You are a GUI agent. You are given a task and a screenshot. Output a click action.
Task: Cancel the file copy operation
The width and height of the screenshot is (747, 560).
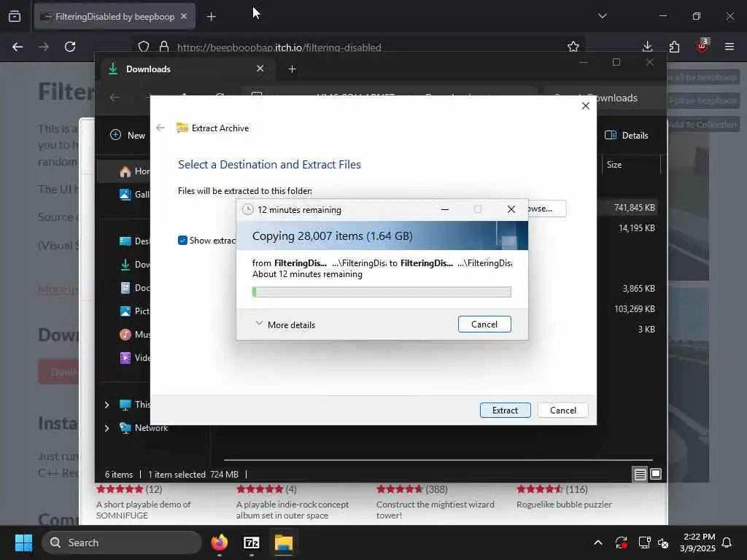[484, 324]
